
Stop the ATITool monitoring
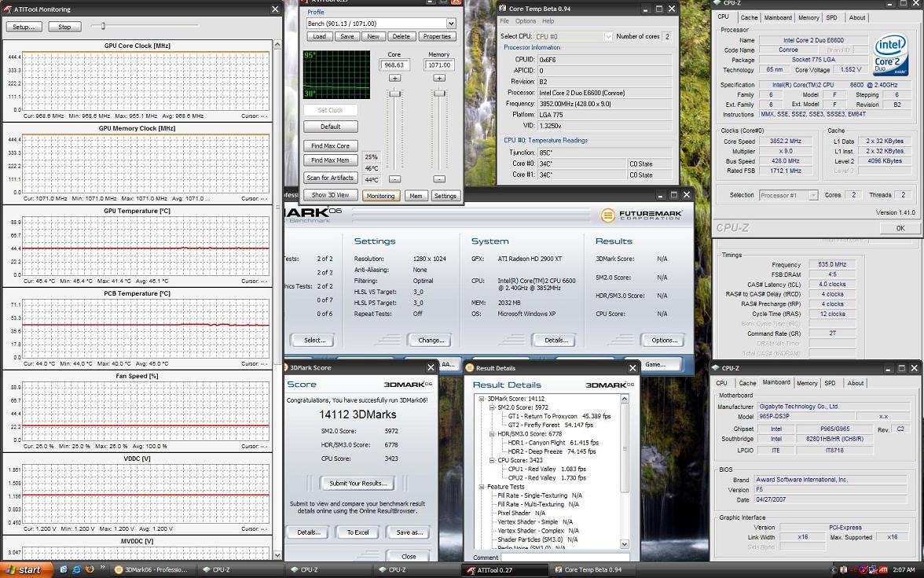pyautogui.click(x=64, y=27)
